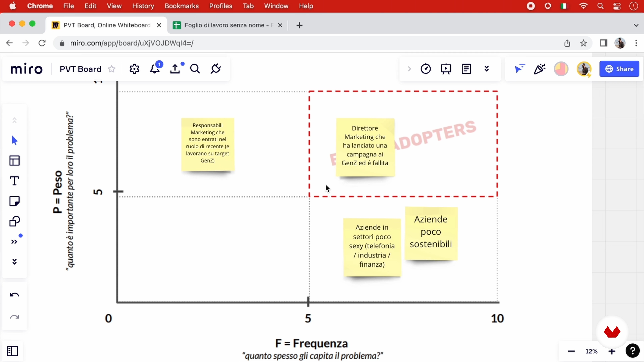644x362 pixels.
Task: Click the blue Share button
Action: tap(619, 69)
